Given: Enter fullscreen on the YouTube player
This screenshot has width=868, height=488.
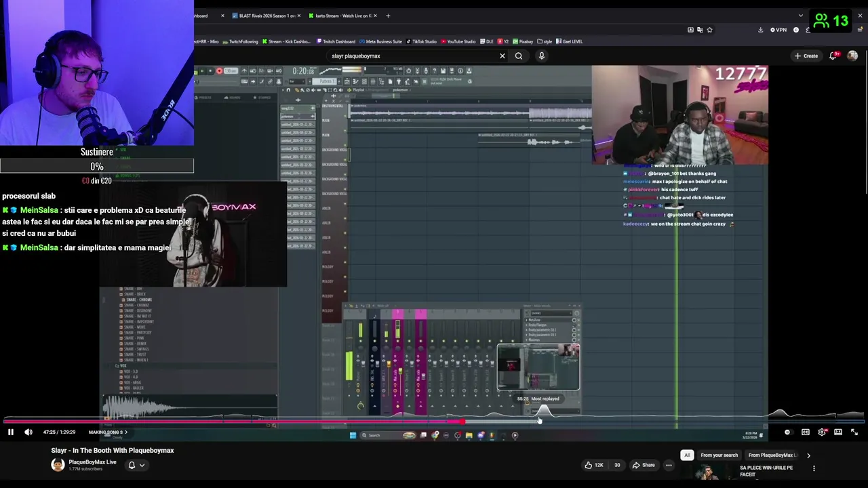Looking at the screenshot, I should (854, 432).
